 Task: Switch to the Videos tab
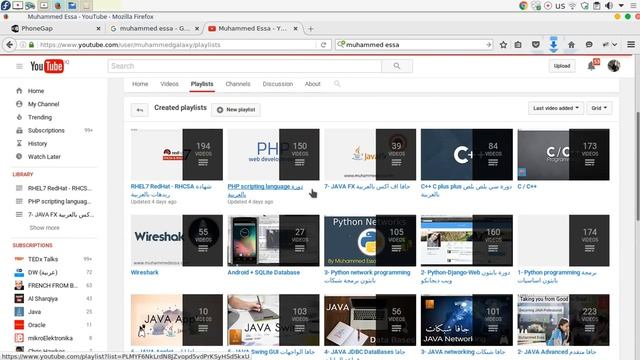pyautogui.click(x=169, y=84)
